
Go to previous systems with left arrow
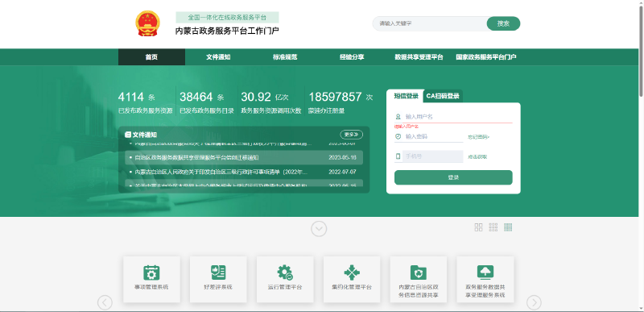point(105,303)
